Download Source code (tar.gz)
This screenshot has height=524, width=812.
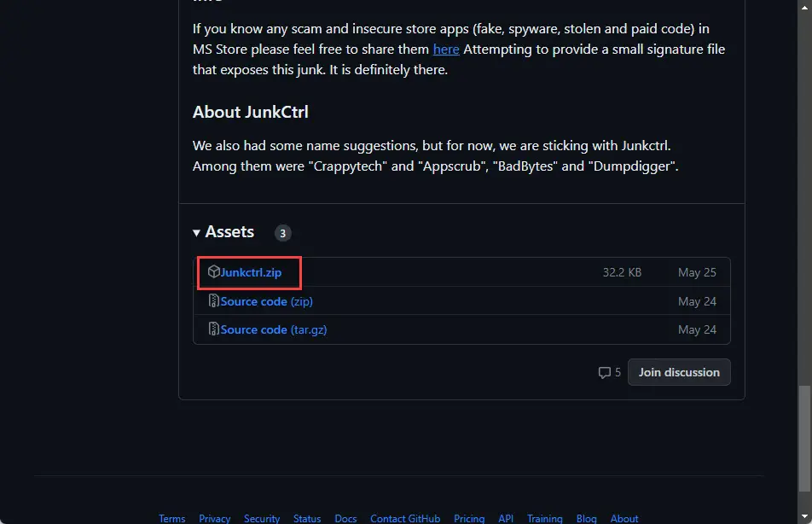[x=274, y=329]
